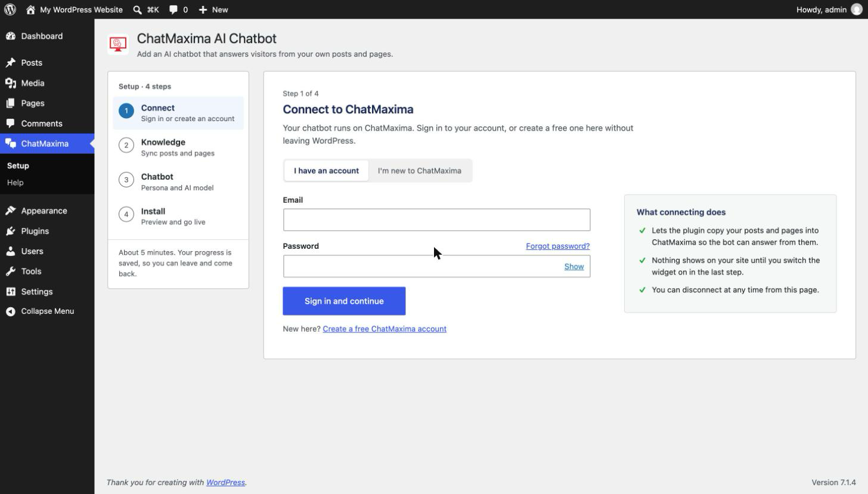Click the Comments icon in the sidebar
The height and width of the screenshot is (494, 868).
[x=10, y=123]
